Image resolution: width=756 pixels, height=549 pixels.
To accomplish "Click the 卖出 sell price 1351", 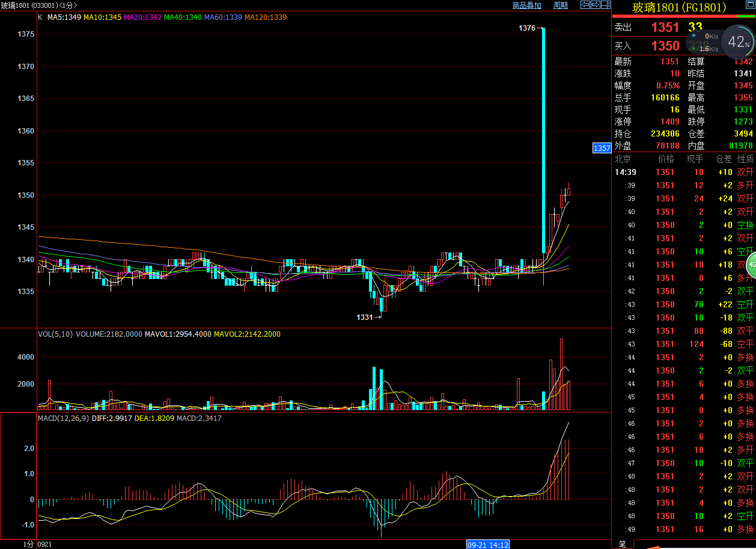I will [665, 27].
